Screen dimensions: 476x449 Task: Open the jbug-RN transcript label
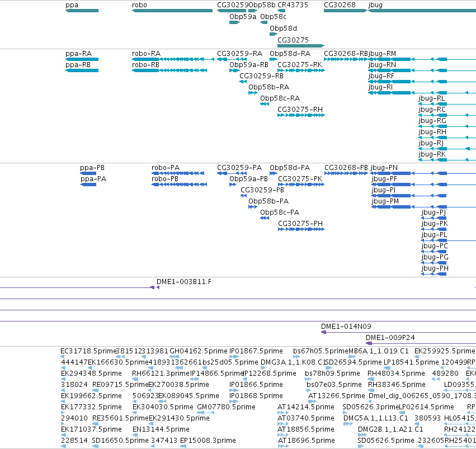(382, 65)
